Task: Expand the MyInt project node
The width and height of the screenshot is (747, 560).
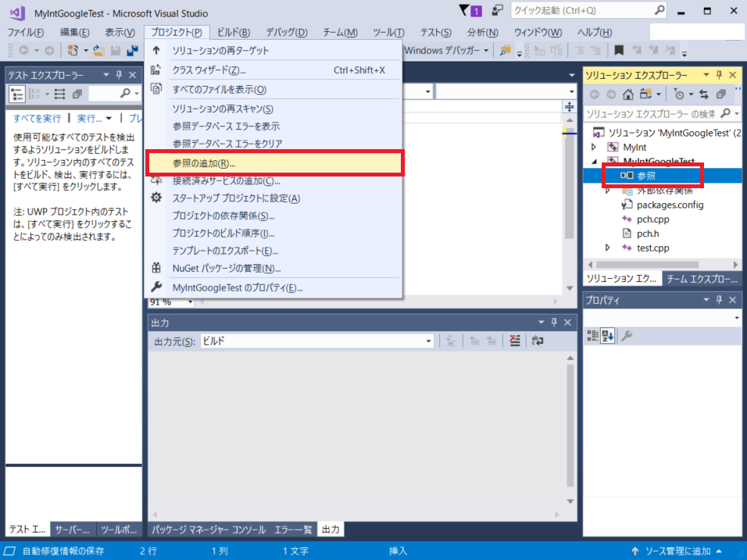Action: [594, 147]
